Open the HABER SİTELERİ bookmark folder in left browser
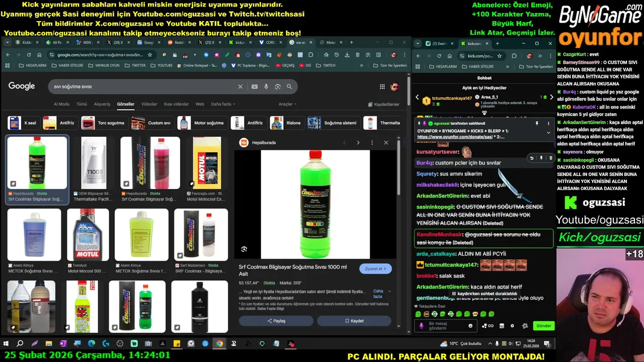The width and height of the screenshot is (644, 362). (x=68, y=65)
